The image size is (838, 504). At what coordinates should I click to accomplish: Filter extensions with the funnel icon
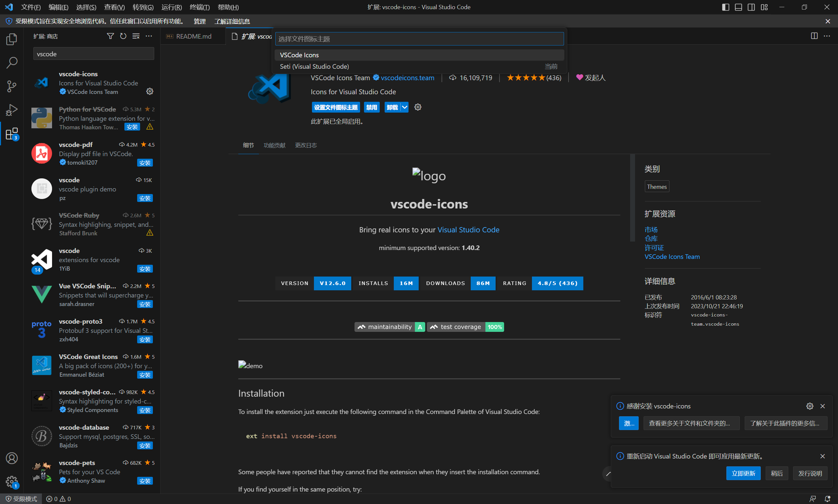click(110, 36)
